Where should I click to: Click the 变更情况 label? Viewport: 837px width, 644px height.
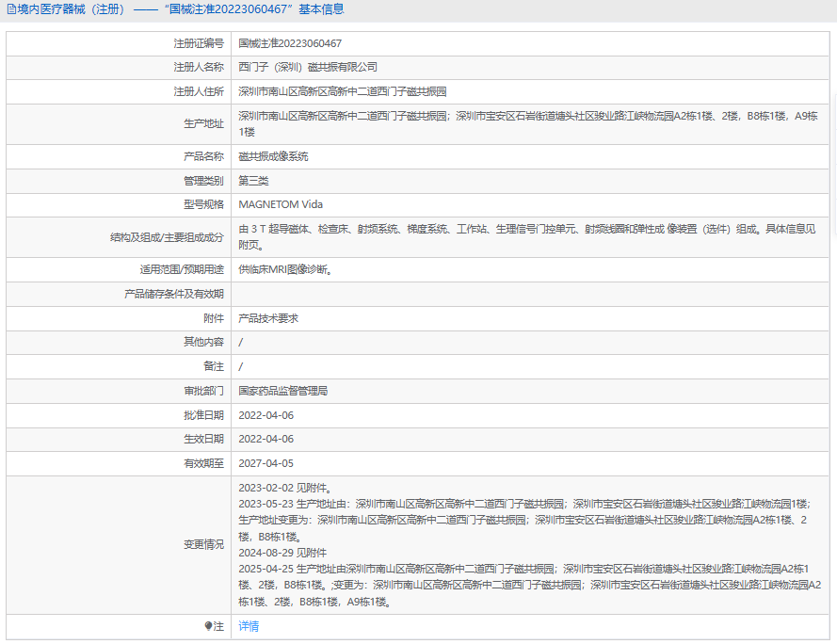pyautogui.click(x=204, y=545)
